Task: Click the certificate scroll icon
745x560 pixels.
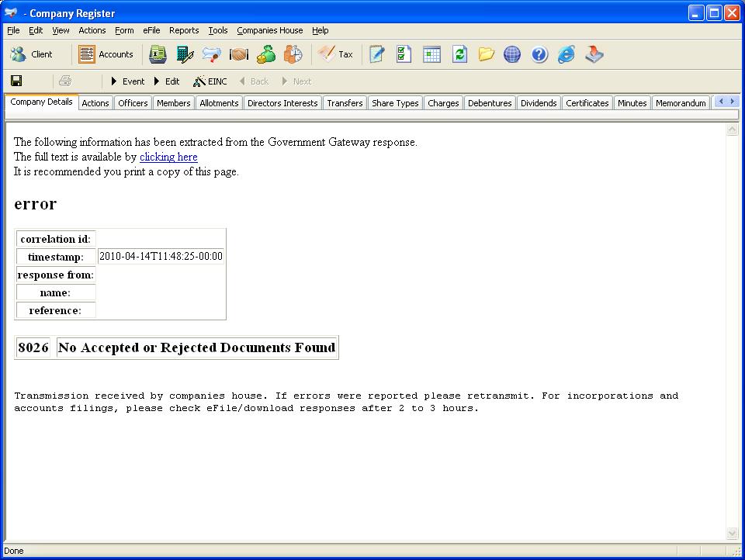Action: coord(211,54)
